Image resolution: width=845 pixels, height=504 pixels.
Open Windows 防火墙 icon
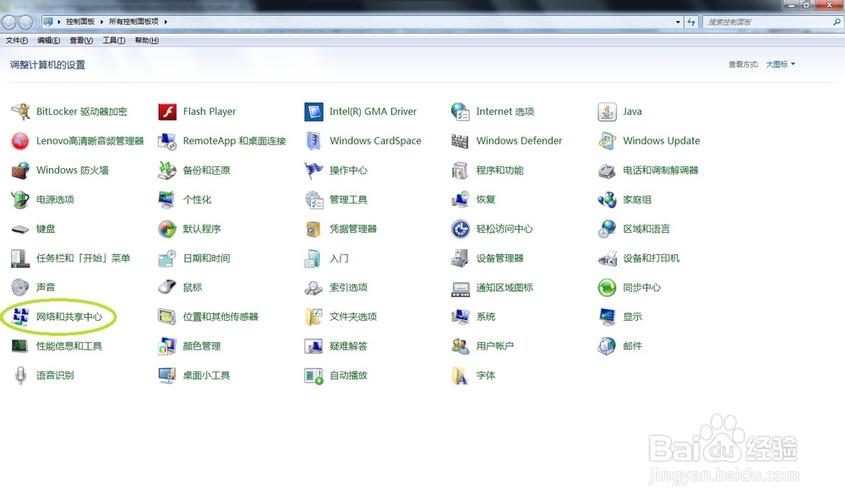pyautogui.click(x=20, y=171)
